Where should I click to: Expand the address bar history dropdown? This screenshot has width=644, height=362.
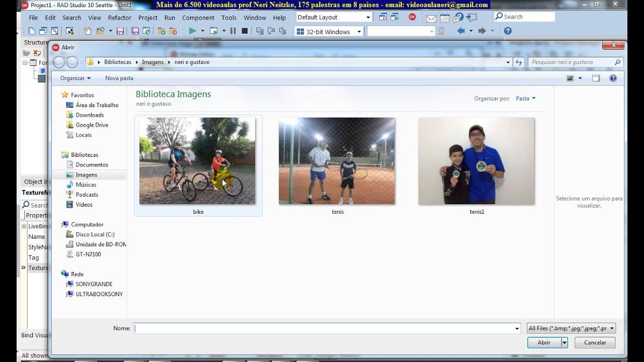point(508,62)
